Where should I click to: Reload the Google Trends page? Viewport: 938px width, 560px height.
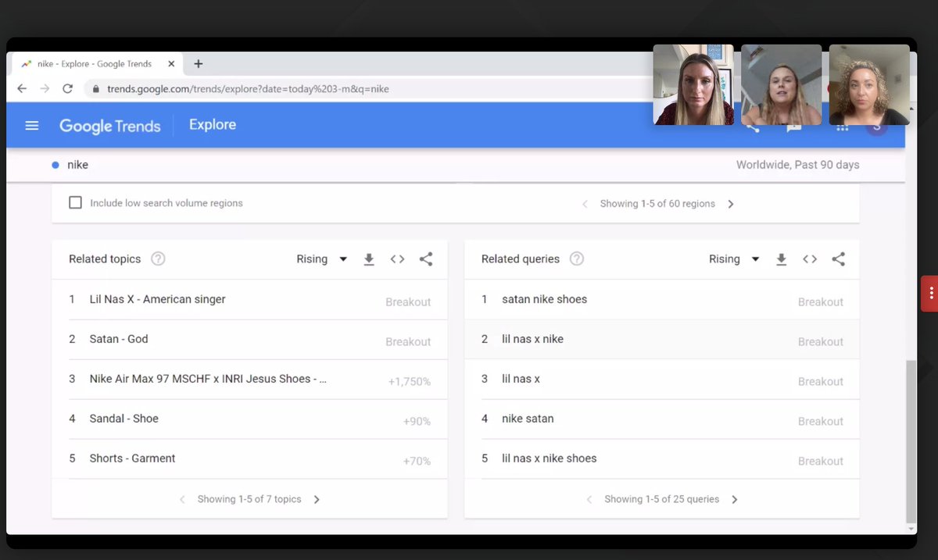pos(67,88)
